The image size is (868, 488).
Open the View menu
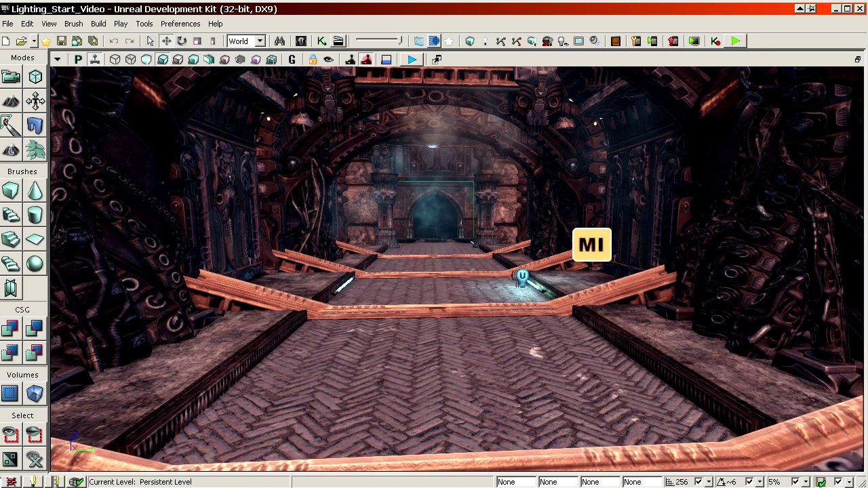49,24
